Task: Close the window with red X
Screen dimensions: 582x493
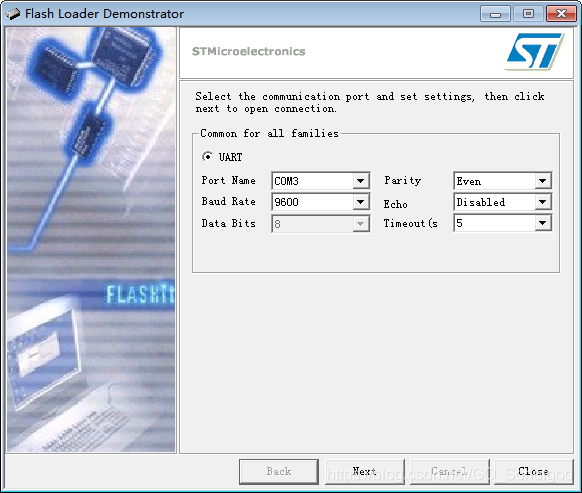Action: [x=561, y=14]
